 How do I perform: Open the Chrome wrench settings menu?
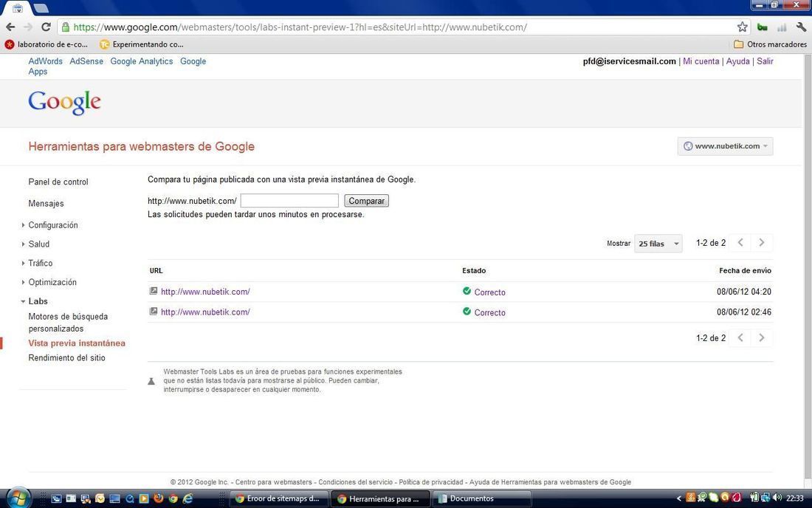(801, 27)
